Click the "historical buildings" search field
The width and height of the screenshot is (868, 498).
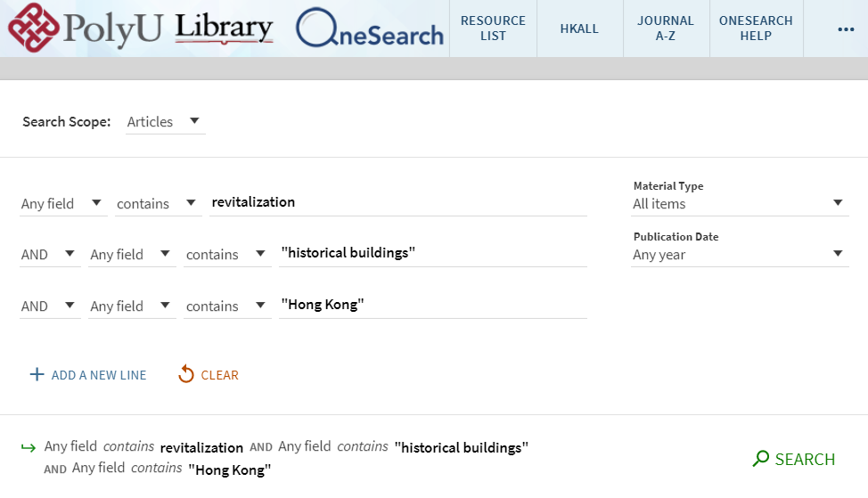[x=432, y=253]
